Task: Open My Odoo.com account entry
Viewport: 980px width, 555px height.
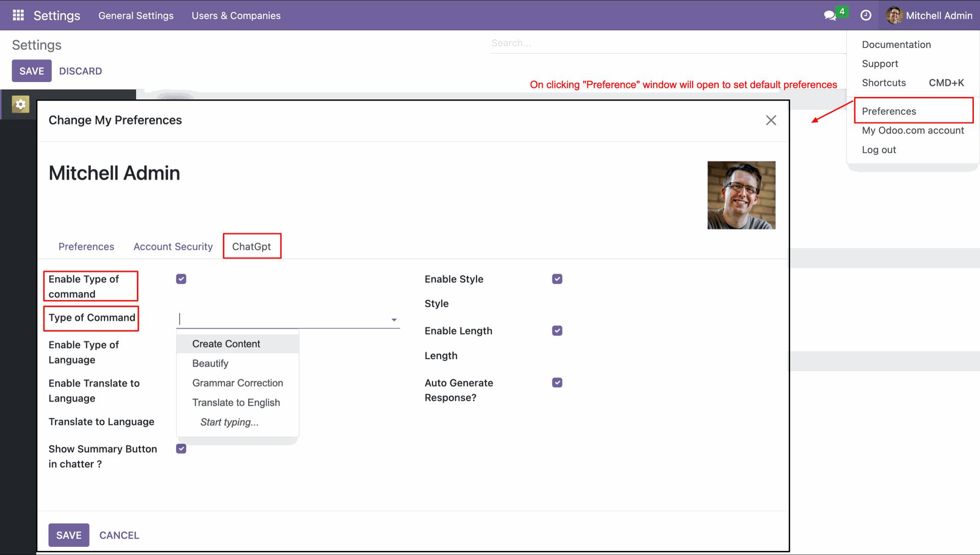Action: [913, 130]
